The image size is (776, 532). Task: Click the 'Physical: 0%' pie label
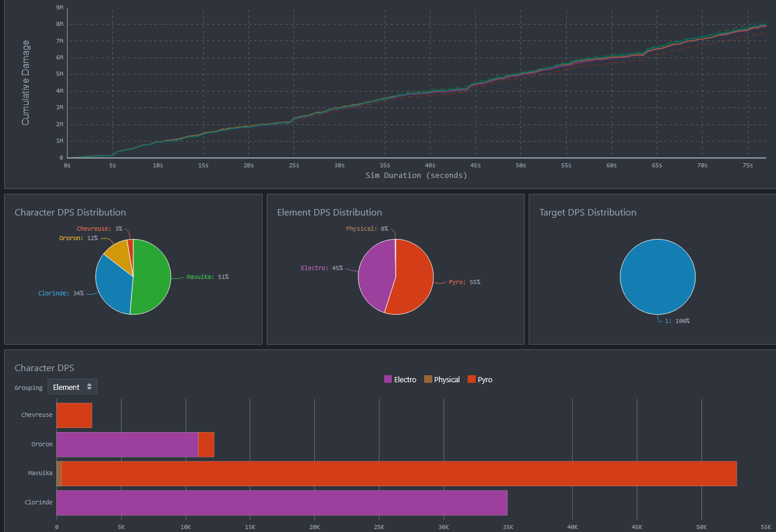[367, 228]
